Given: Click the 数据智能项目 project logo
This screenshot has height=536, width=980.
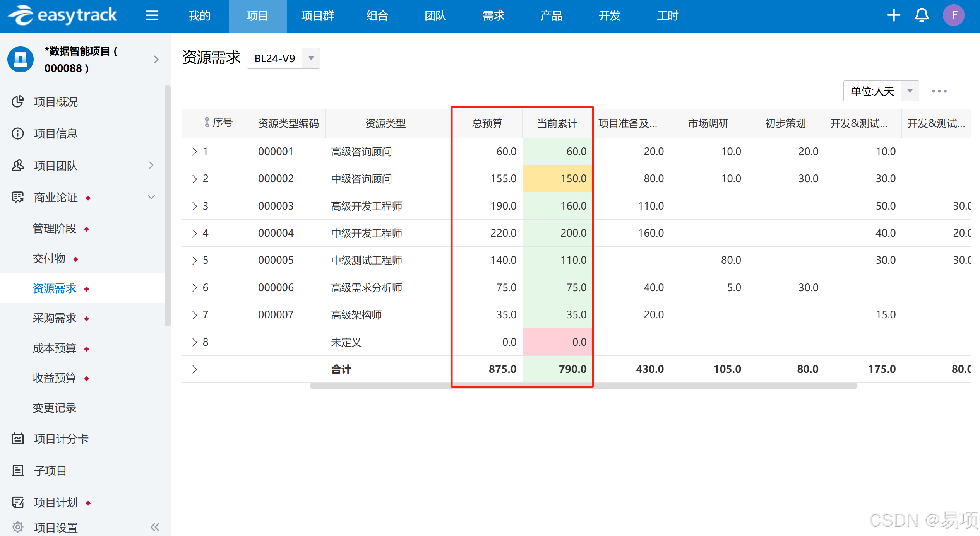Looking at the screenshot, I should [21, 59].
